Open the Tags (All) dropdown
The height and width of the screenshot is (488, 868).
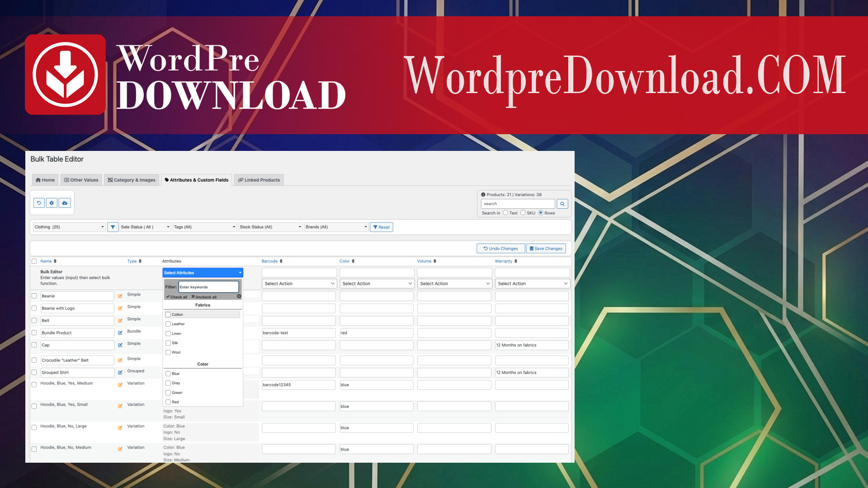[x=205, y=227]
